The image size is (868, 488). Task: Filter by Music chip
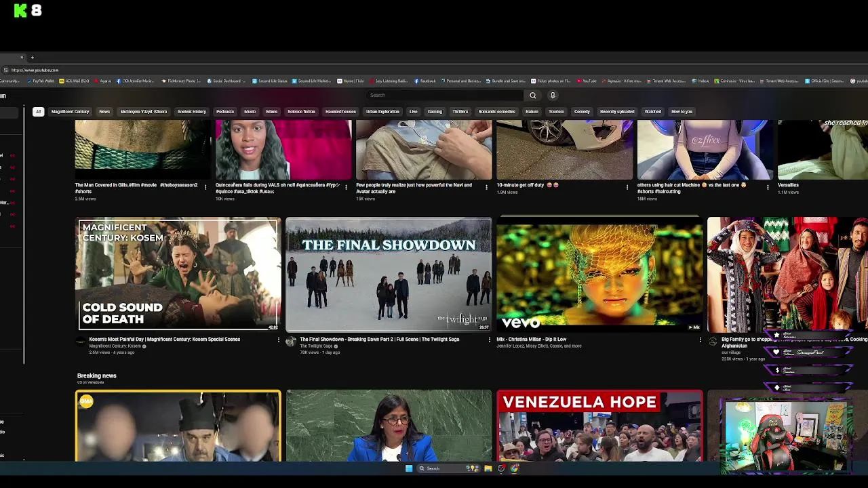(250, 112)
